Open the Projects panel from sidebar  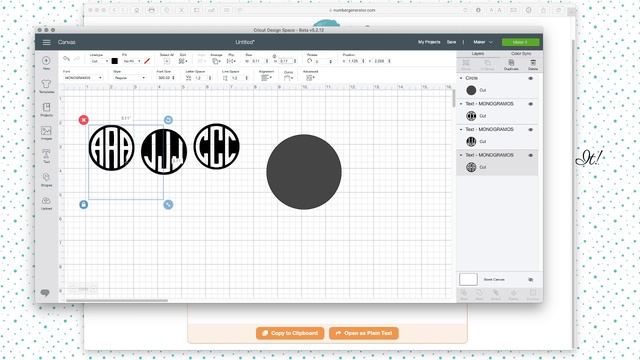(x=46, y=107)
